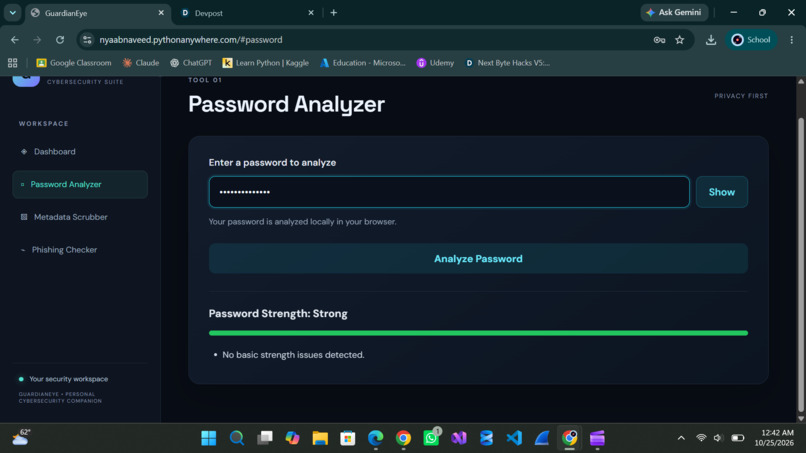The height and width of the screenshot is (453, 806).
Task: Open the Claude bookmark
Action: 141,63
